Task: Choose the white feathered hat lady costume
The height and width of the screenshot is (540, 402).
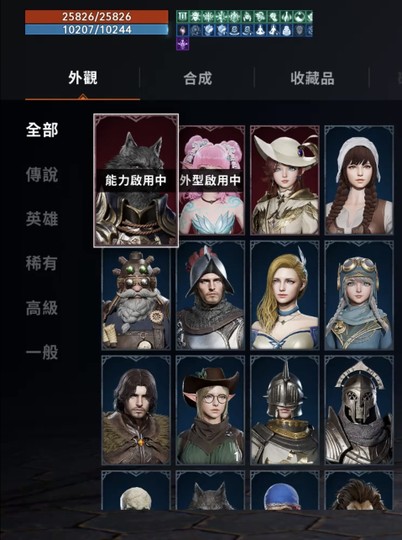Action: click(285, 180)
